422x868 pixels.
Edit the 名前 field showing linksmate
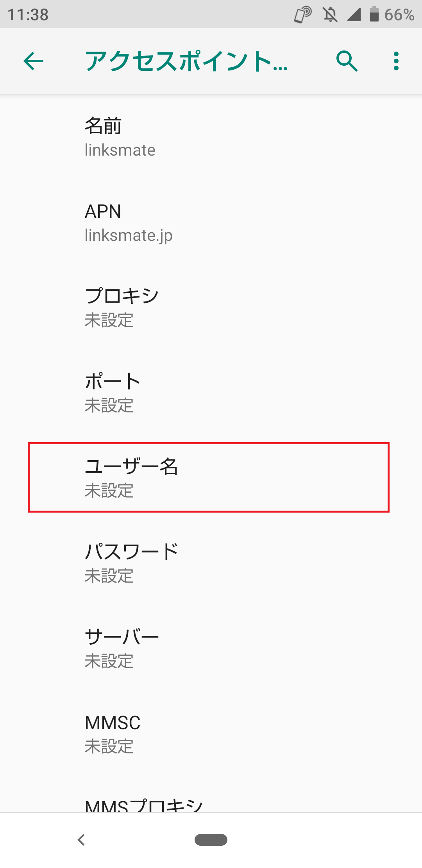(x=211, y=137)
